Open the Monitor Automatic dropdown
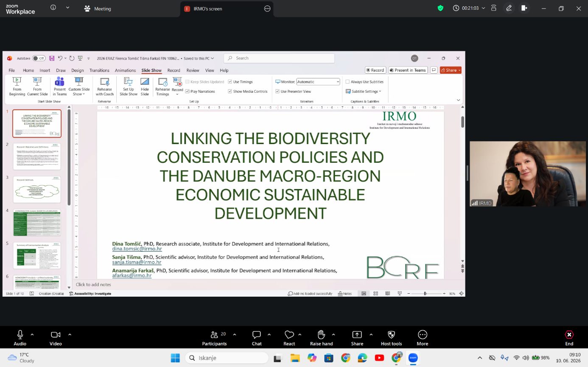This screenshot has height=367, width=588. (x=318, y=82)
